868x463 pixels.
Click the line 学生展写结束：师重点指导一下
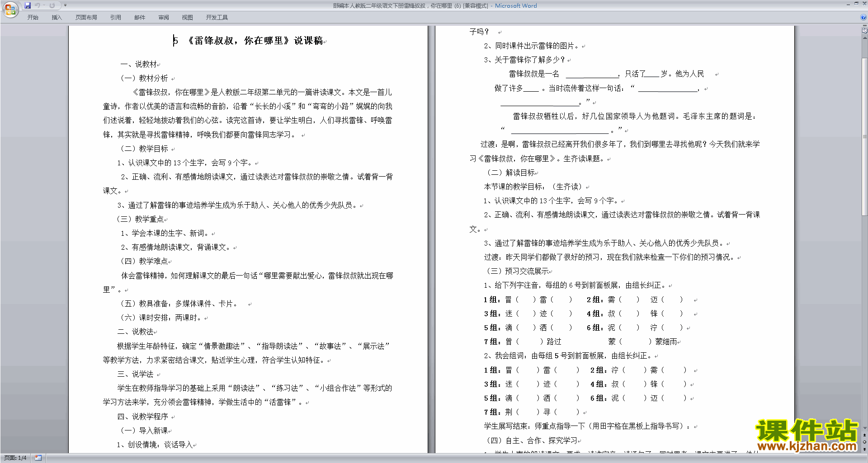[588, 426]
